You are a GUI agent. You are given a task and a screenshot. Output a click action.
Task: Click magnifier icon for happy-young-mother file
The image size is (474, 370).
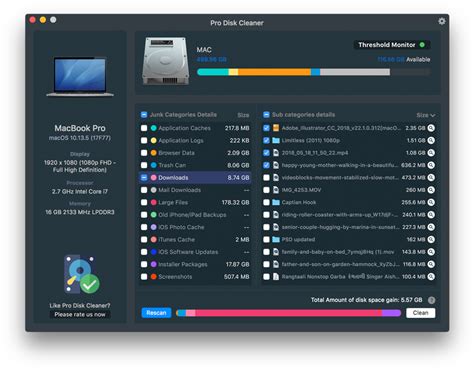click(431, 165)
